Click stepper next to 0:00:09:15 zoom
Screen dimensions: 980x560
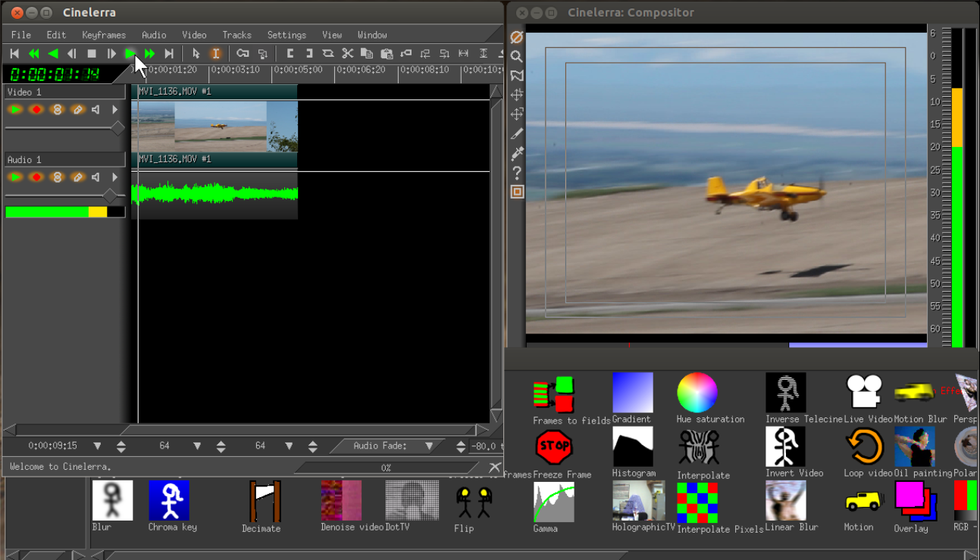pos(121,446)
